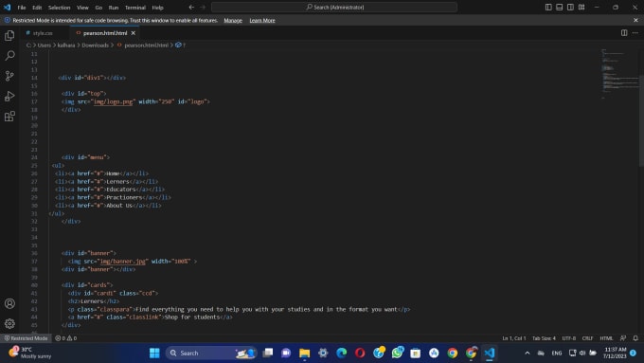The height and width of the screenshot is (363, 644).
Task: Open the Edit menu
Action: click(37, 8)
